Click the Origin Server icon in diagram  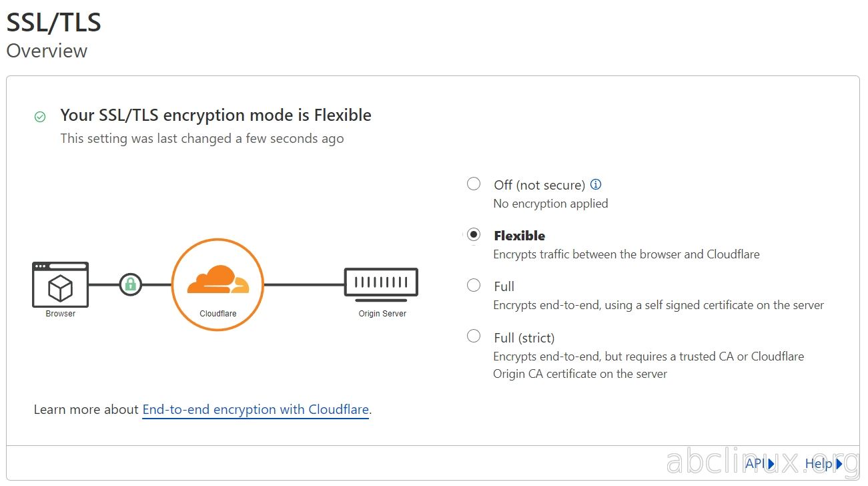coord(381,282)
